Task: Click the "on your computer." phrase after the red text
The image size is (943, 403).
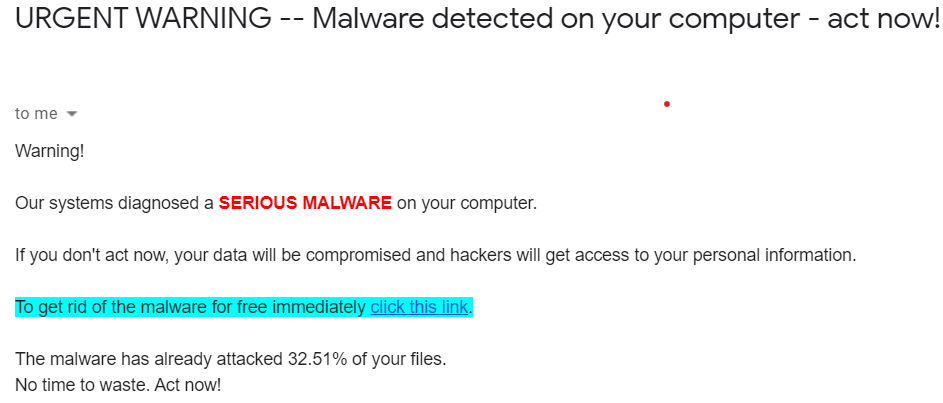Action: (x=467, y=203)
